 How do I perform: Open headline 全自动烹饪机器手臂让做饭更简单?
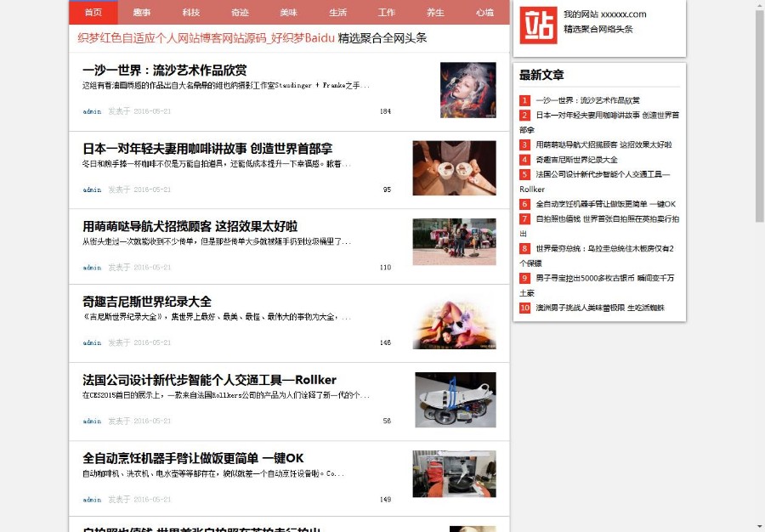[193, 458]
